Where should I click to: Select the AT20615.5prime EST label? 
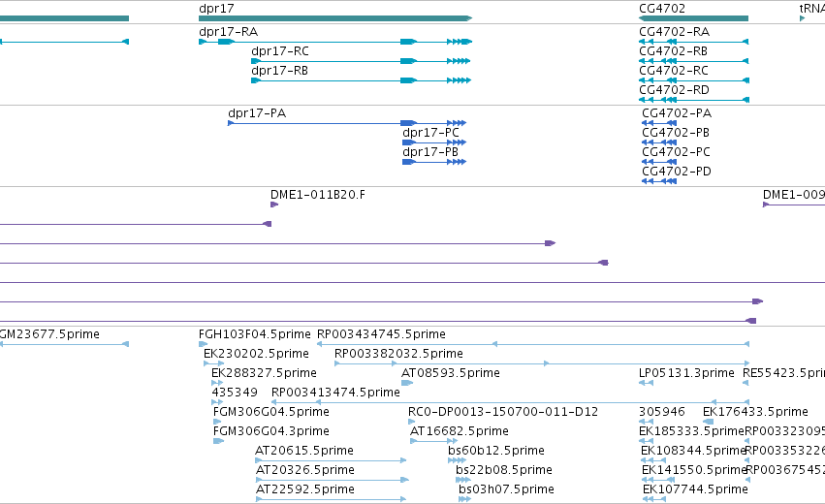[304, 452]
